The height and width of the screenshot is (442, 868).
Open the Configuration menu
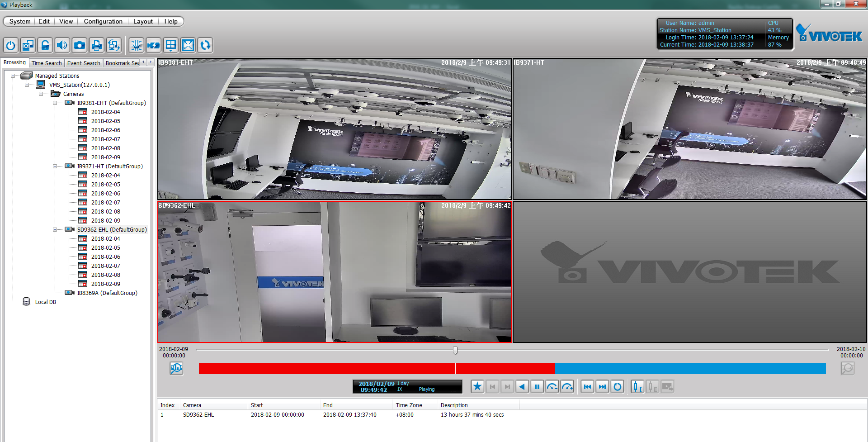pos(103,21)
